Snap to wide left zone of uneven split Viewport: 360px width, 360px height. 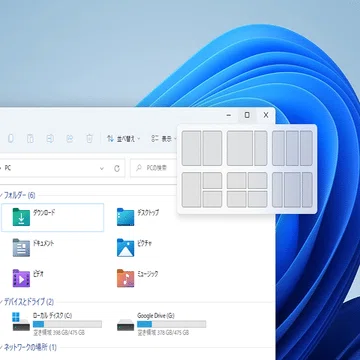[240, 148]
